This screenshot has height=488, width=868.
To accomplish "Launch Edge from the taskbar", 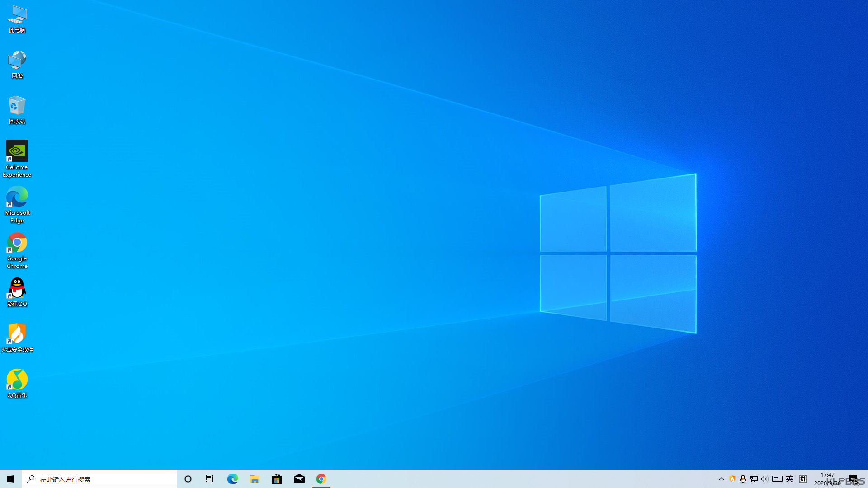I will coord(232,479).
